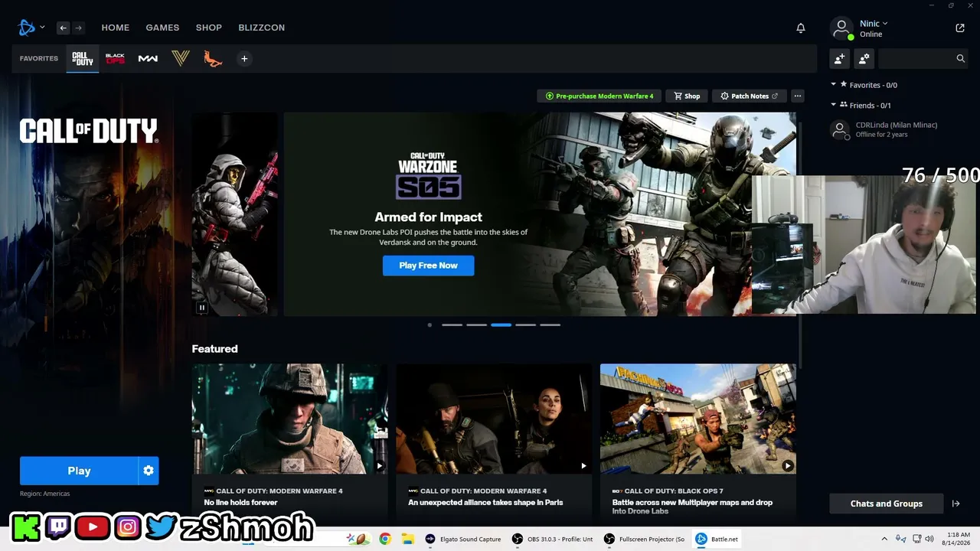Click the Ninic profile avatar
Screen dimensions: 980x551
click(x=841, y=28)
